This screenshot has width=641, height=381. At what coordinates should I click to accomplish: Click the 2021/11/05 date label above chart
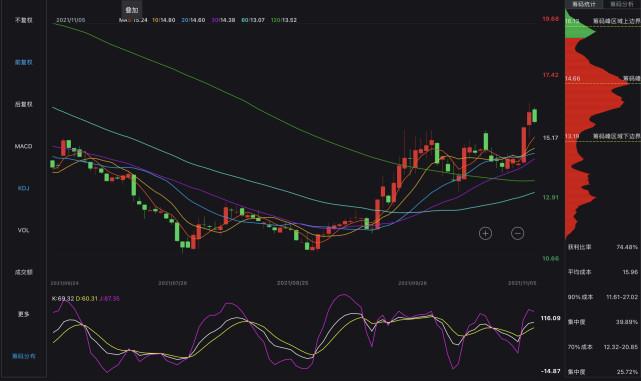[71, 20]
